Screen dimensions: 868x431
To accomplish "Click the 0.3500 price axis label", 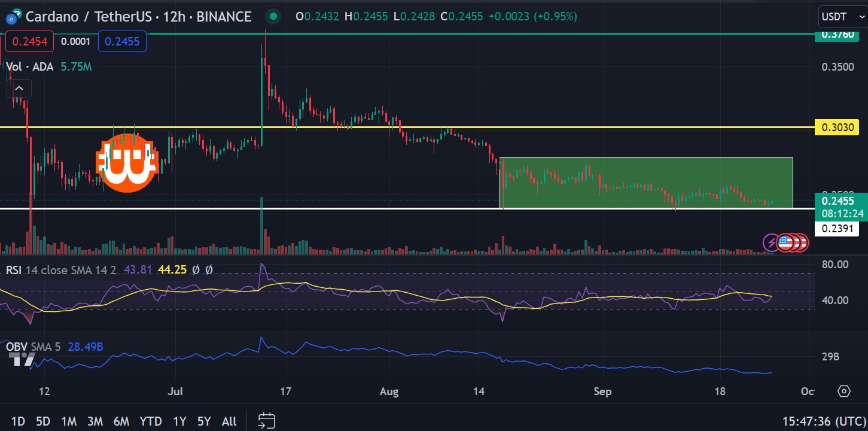I will click(836, 66).
